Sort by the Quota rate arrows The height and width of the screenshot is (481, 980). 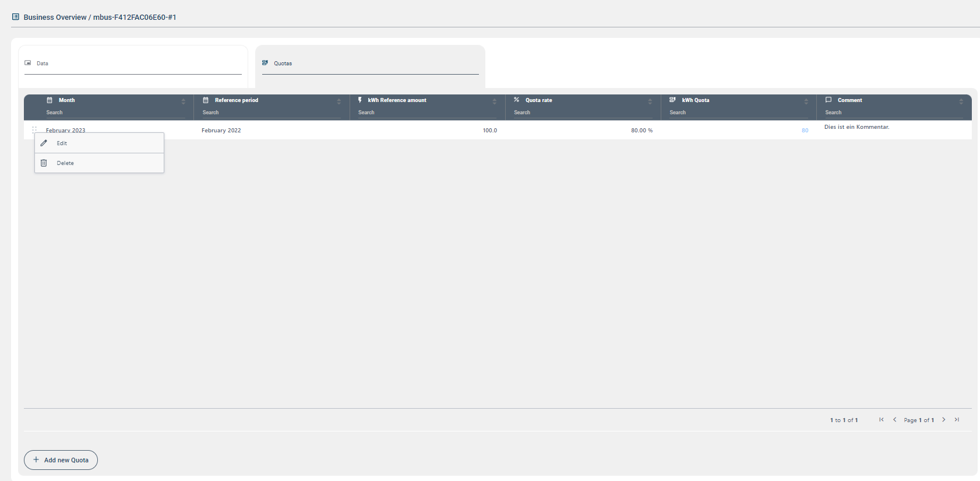[650, 101]
